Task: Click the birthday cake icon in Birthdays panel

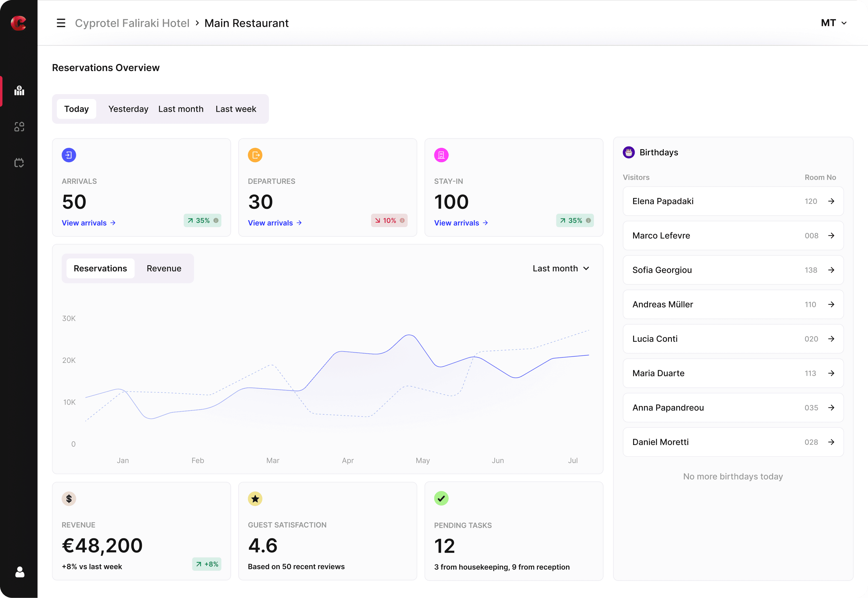Action: click(x=628, y=152)
